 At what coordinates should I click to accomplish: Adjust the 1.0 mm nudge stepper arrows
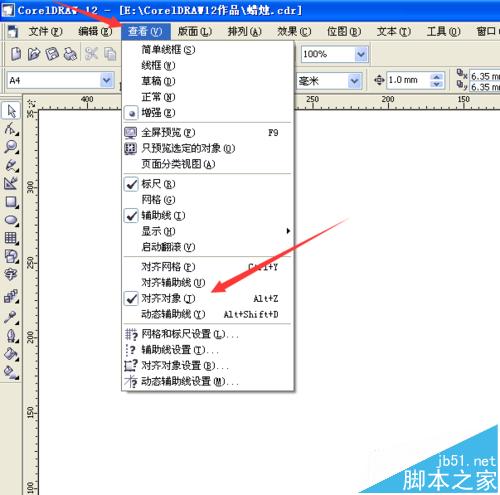[x=437, y=81]
